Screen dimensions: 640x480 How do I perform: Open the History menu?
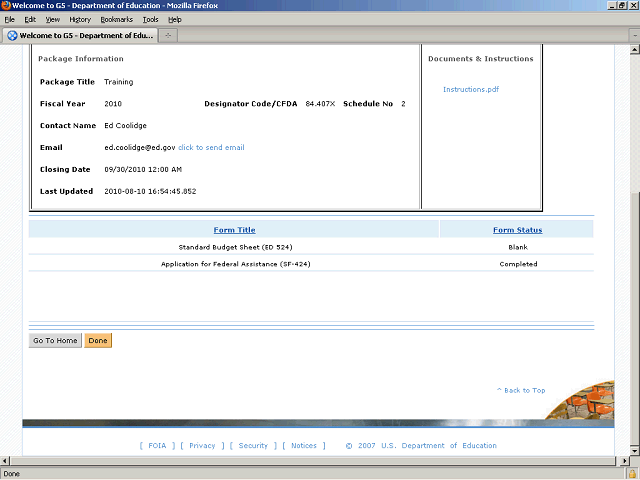pyautogui.click(x=80, y=19)
